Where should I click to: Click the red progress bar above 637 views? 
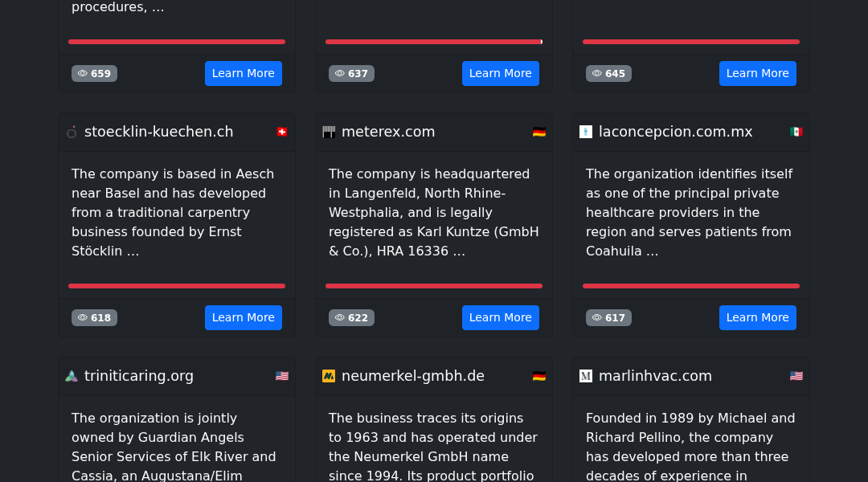click(x=434, y=42)
